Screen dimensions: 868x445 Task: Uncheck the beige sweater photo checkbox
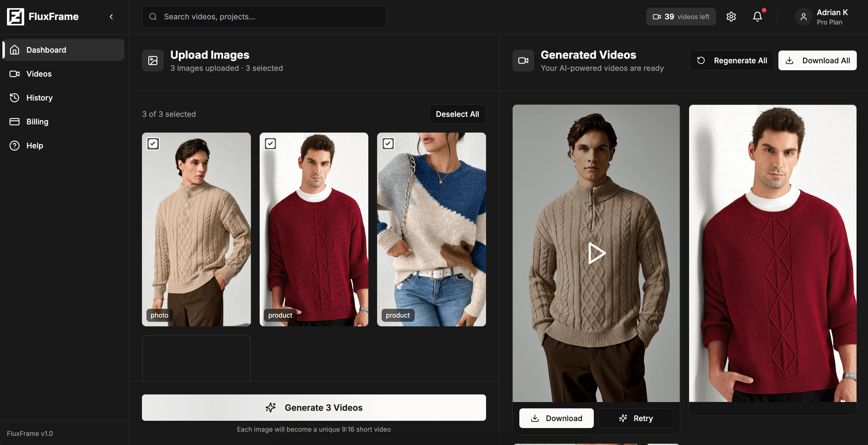tap(153, 144)
